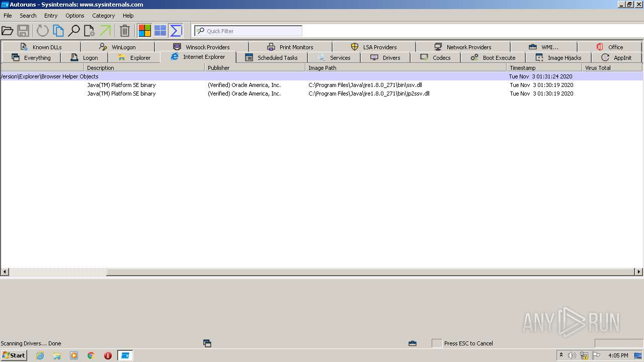Sort by the Publisher column header
The image size is (644, 362).
[x=255, y=67]
